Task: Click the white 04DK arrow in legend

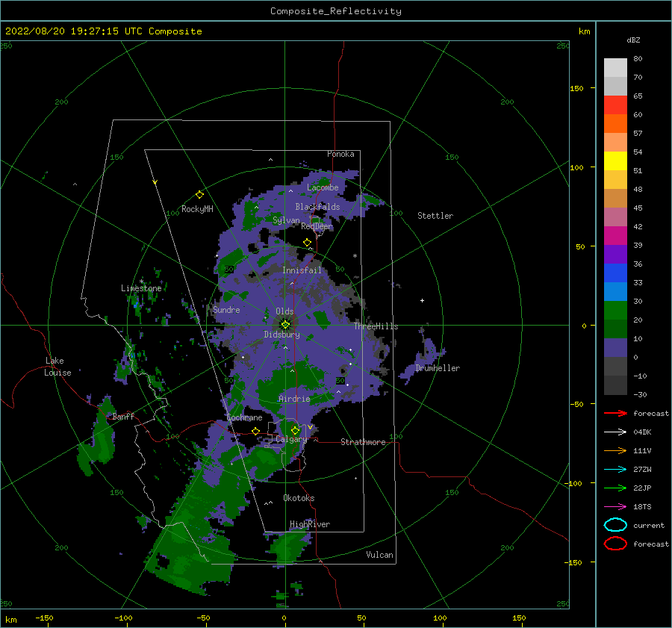Action: point(615,432)
